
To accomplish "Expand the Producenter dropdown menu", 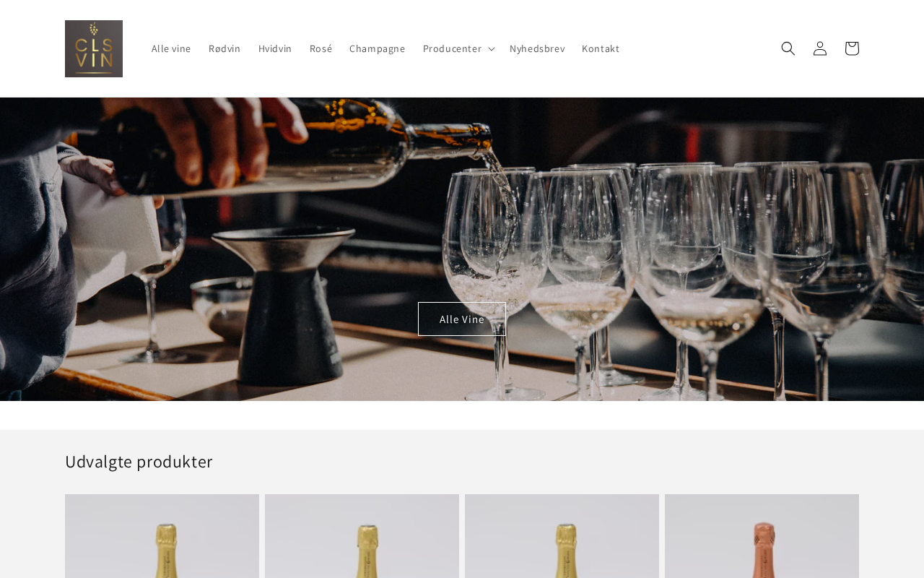I will point(459,48).
